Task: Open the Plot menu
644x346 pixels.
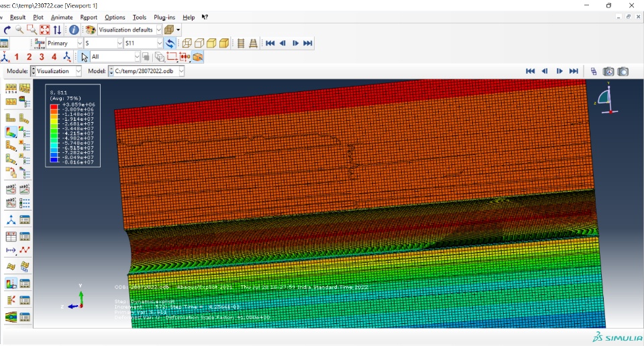Action: pyautogui.click(x=38, y=17)
